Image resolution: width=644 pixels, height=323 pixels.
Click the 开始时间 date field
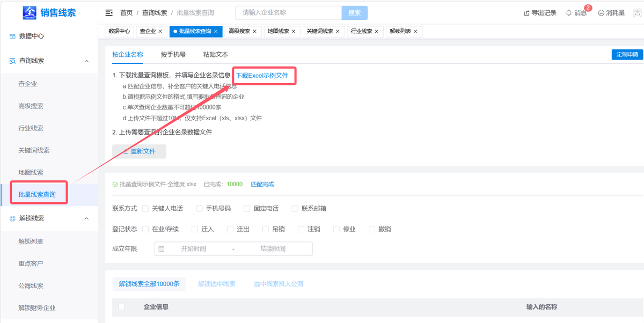click(x=194, y=249)
